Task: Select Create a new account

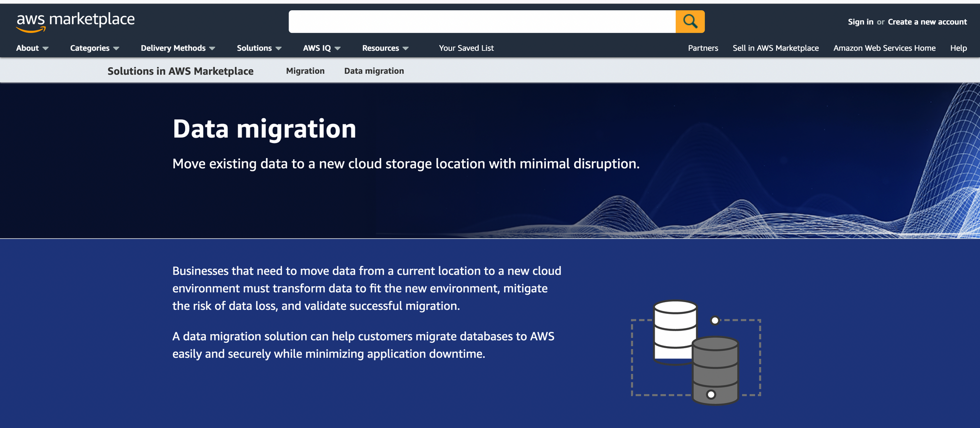Action: point(927,22)
